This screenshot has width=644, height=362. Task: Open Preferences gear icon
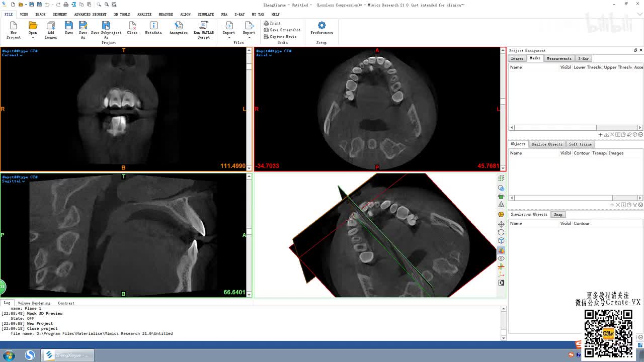coord(321,26)
